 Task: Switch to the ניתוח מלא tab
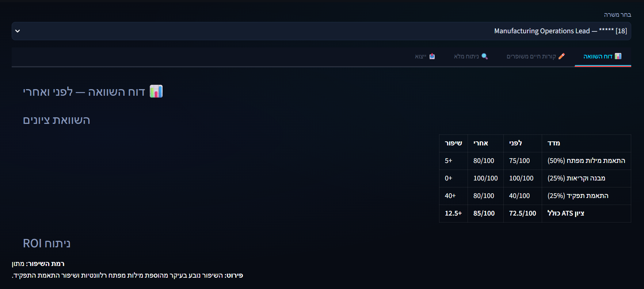[471, 56]
